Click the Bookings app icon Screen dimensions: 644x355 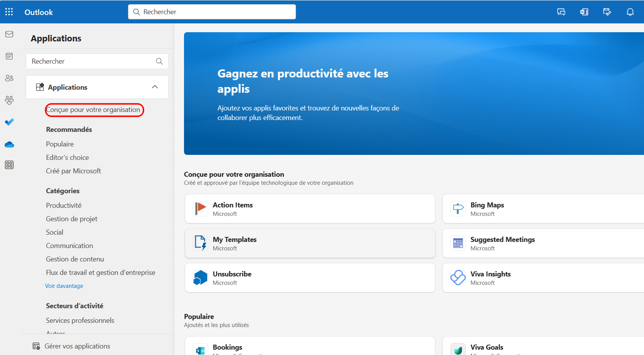(x=200, y=350)
